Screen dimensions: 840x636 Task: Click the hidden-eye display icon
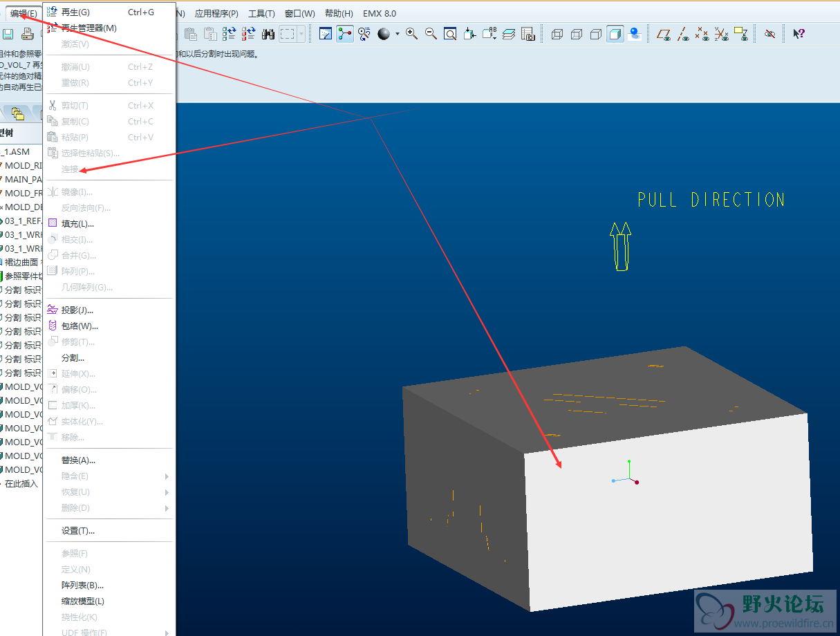[769, 34]
